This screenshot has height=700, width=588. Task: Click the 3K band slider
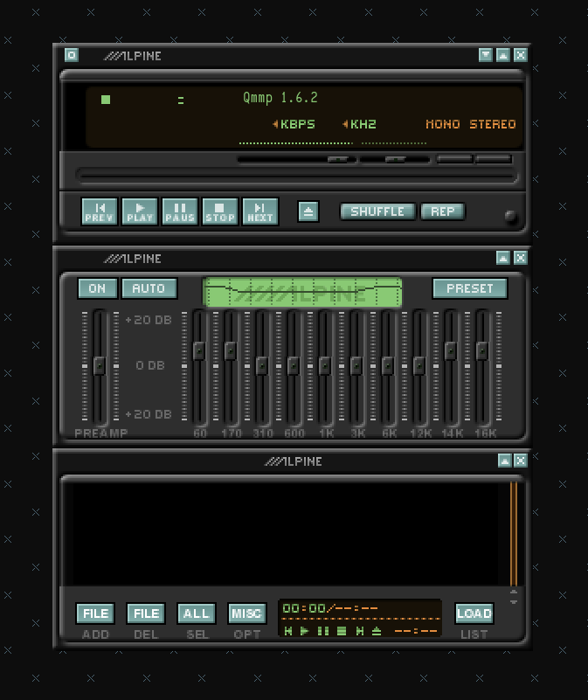pyautogui.click(x=356, y=367)
